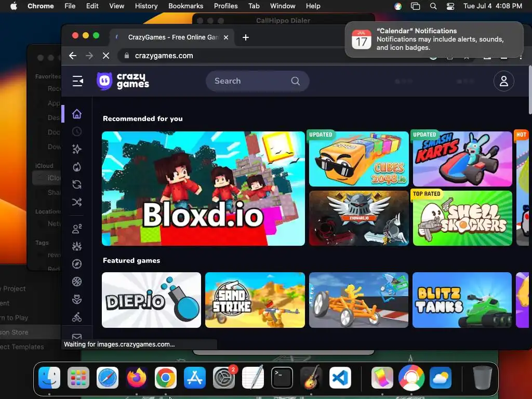Screen dimensions: 532x399
Task: Click the Random game shuffle icon
Action: [x=77, y=202]
